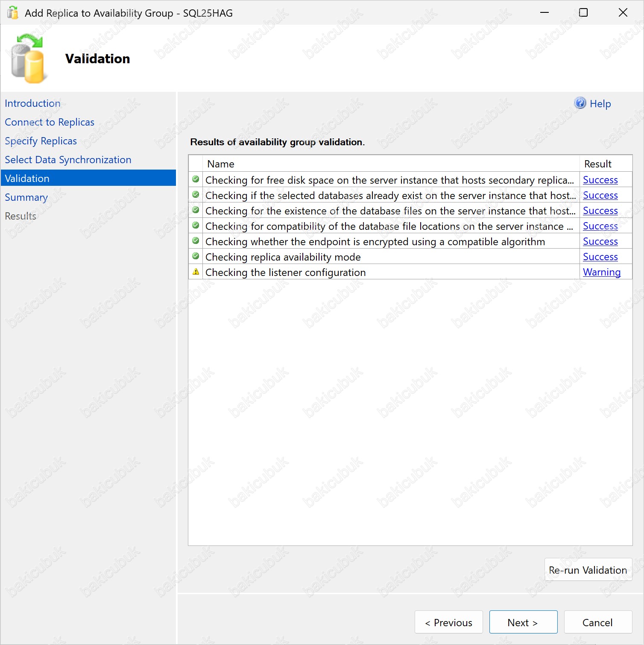
Task: Sort results by the Name column header
Action: click(220, 164)
